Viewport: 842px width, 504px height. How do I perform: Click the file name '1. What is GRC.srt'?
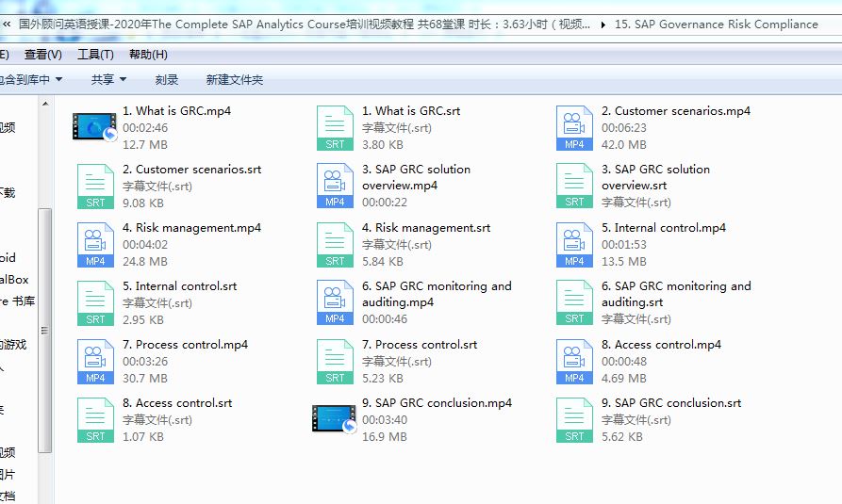pos(411,111)
